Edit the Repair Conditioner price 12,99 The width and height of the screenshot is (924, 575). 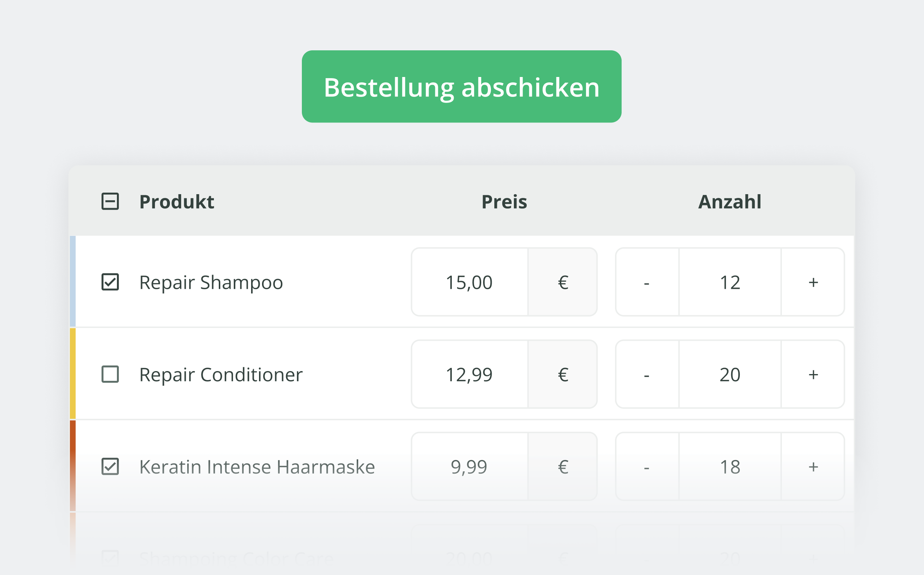pos(469,374)
